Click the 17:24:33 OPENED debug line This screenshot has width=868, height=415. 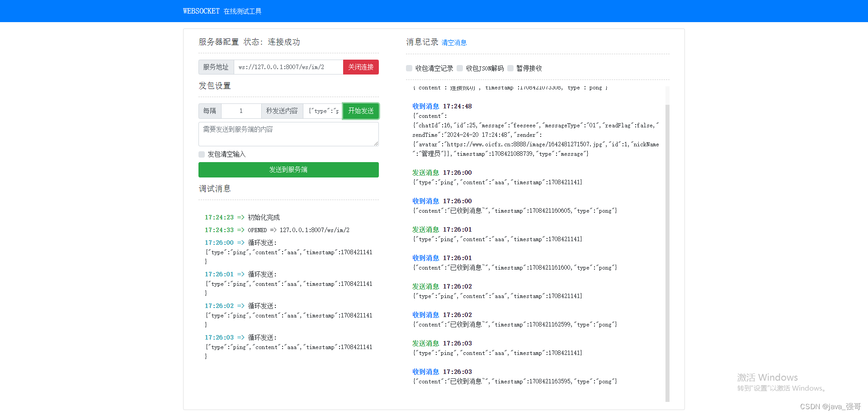click(277, 230)
